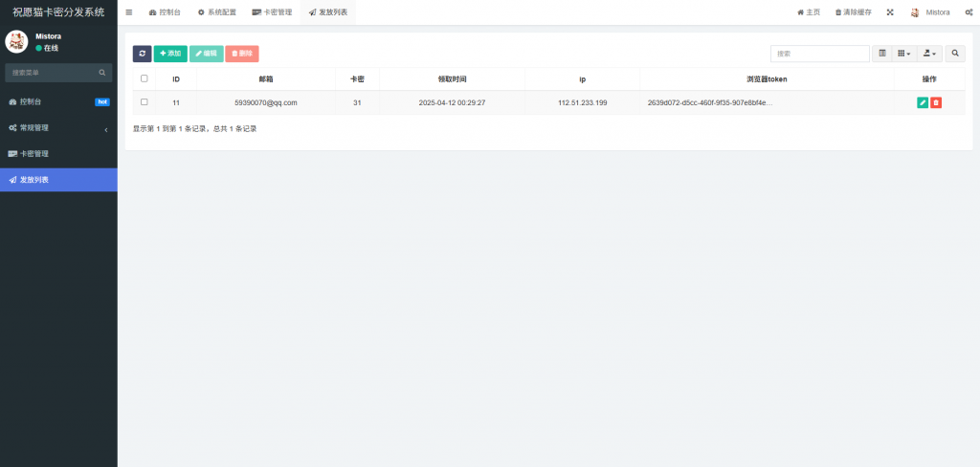The width and height of the screenshot is (980, 467).
Task: Click the fullscreen toggle icon in top bar
Action: pyautogui.click(x=890, y=12)
